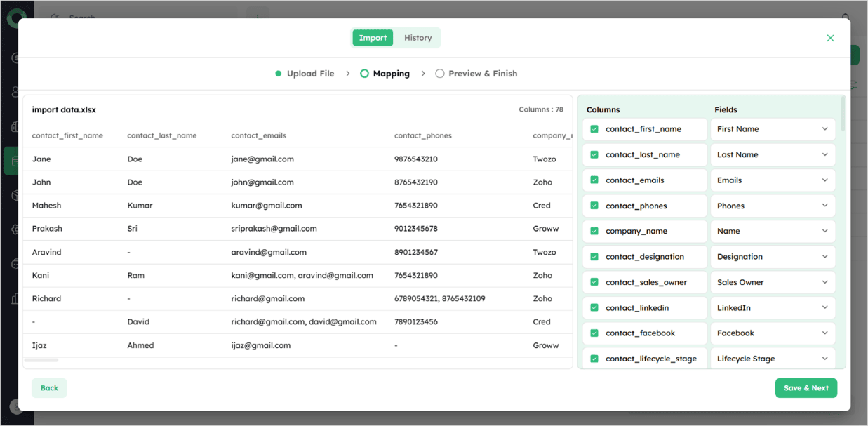Click the Save & Next button
Image resolution: width=868 pixels, height=426 pixels.
(x=806, y=388)
